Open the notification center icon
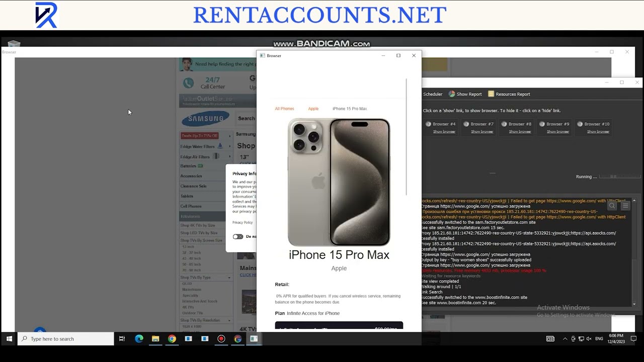 (x=634, y=339)
